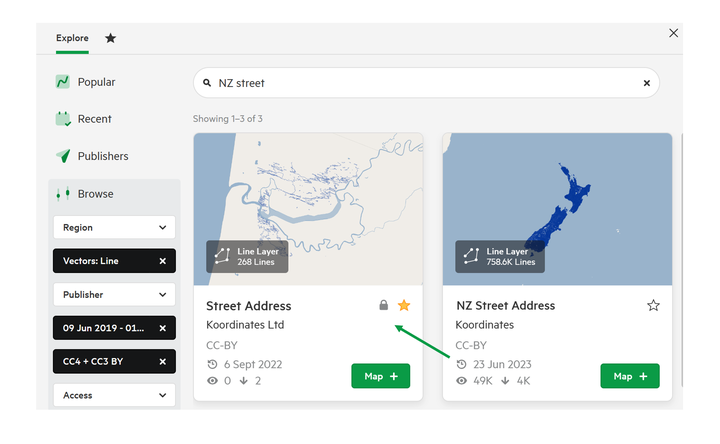The image size is (720, 444).
Task: Click the Browse filter sliders icon
Action: pyautogui.click(x=62, y=194)
